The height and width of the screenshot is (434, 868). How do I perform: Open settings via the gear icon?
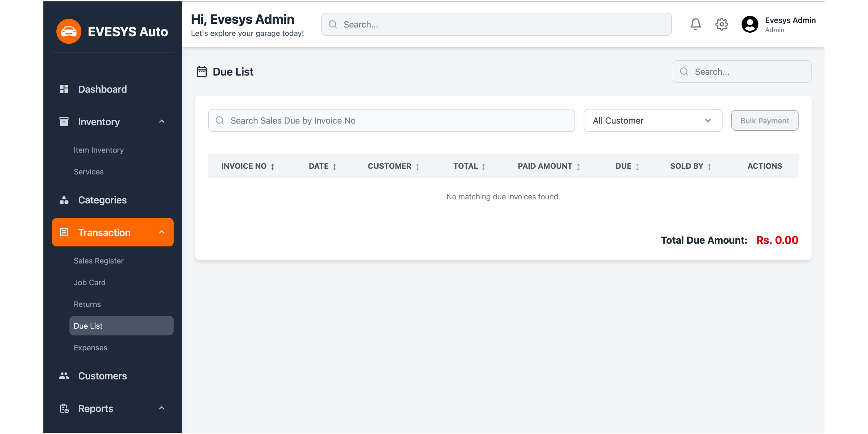click(x=721, y=24)
